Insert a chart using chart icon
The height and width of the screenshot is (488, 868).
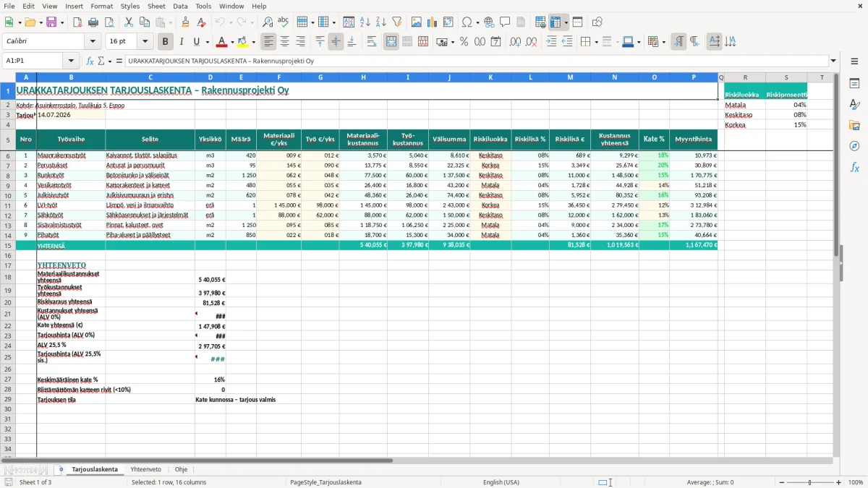click(433, 22)
